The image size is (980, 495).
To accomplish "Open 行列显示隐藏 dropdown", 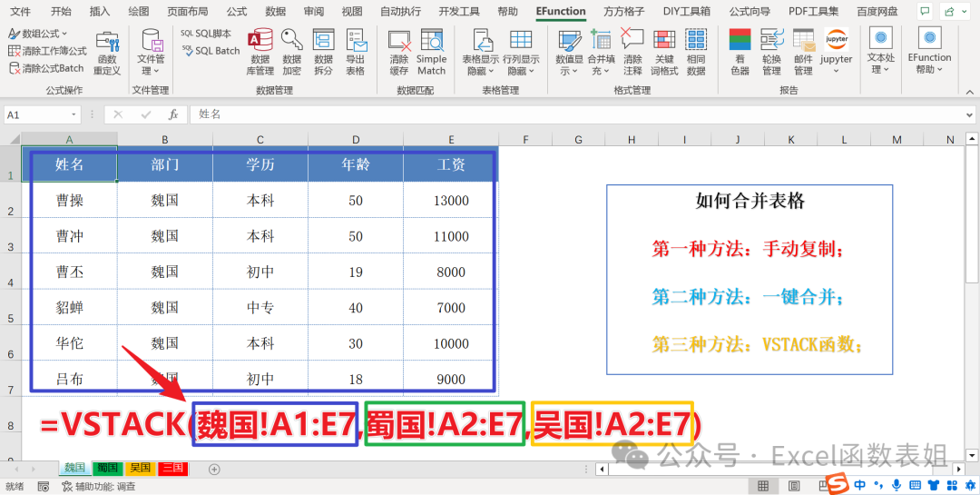I will coord(521,54).
